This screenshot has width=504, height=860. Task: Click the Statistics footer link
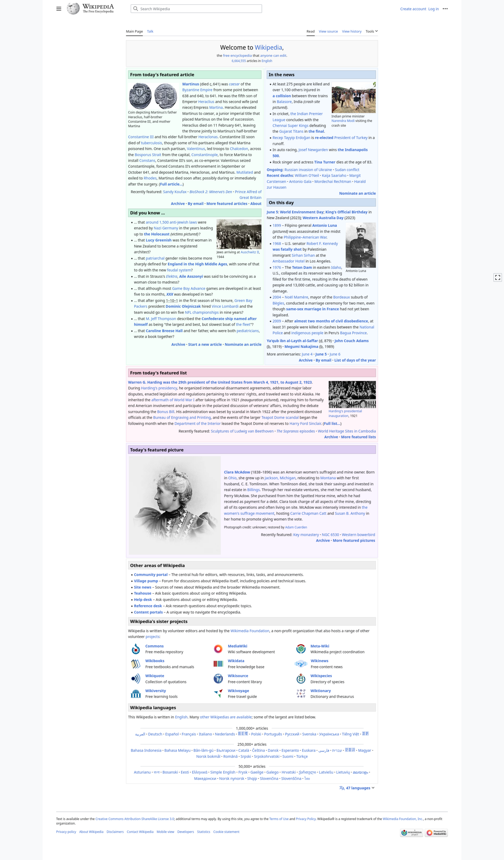pyautogui.click(x=204, y=832)
